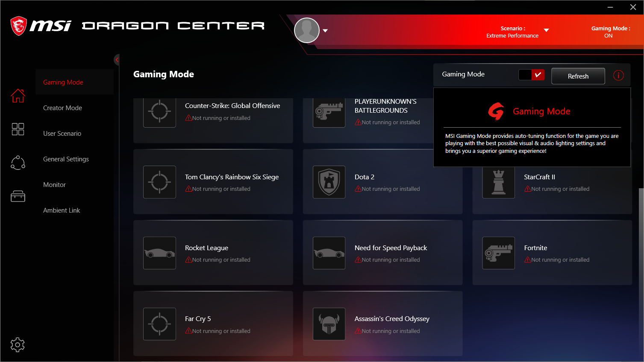644x362 pixels.
Task: Click the Dota 2 title text
Action: coord(365,177)
